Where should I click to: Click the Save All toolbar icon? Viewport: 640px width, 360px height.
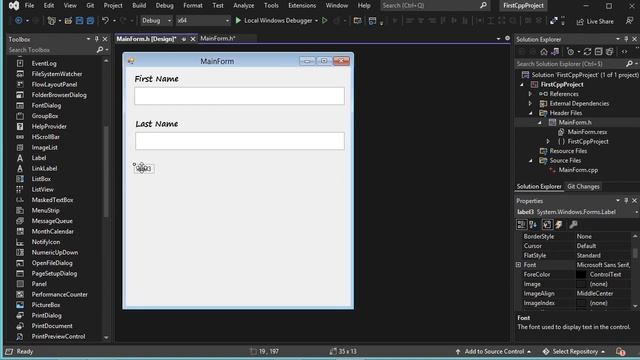tap(90, 20)
